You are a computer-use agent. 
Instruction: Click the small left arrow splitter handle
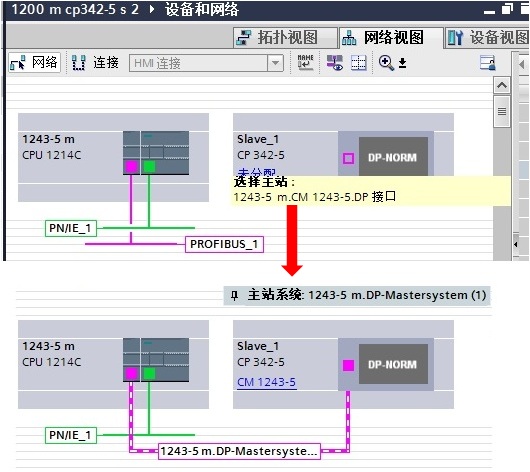pos(515,244)
